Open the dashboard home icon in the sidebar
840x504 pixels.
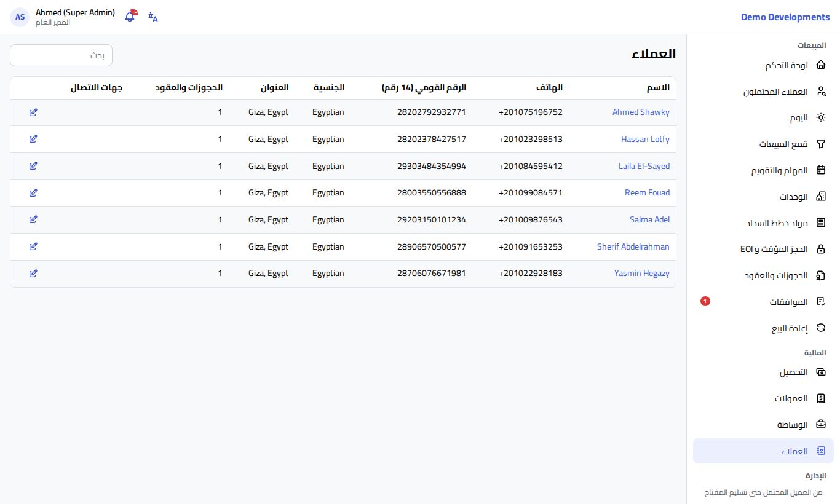(x=820, y=65)
